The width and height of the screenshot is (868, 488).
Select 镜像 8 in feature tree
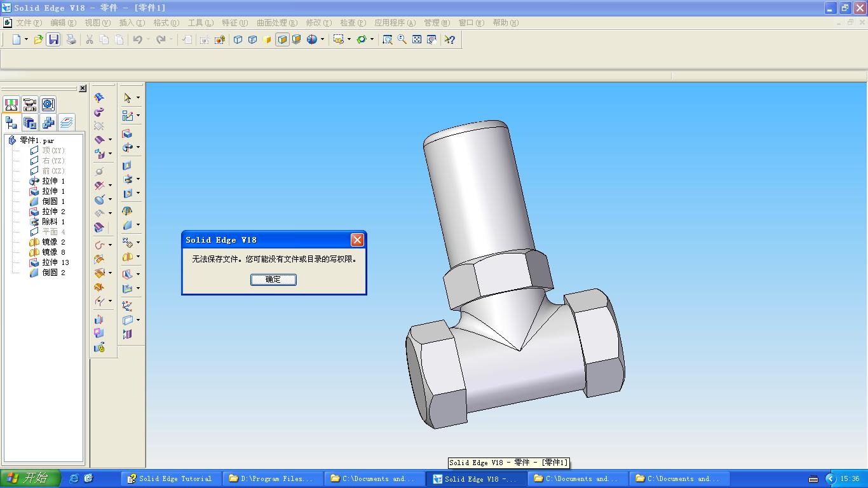point(48,252)
